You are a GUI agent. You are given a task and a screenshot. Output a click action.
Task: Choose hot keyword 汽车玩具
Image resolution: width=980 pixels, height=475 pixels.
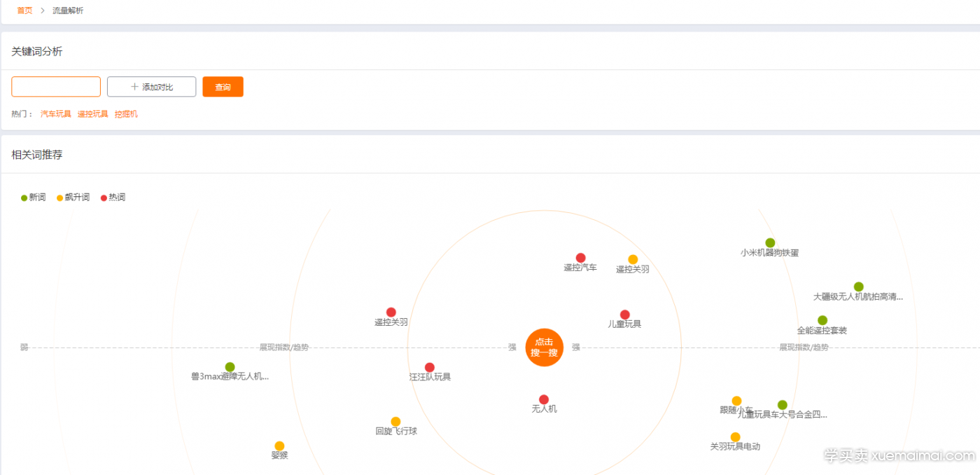point(56,113)
